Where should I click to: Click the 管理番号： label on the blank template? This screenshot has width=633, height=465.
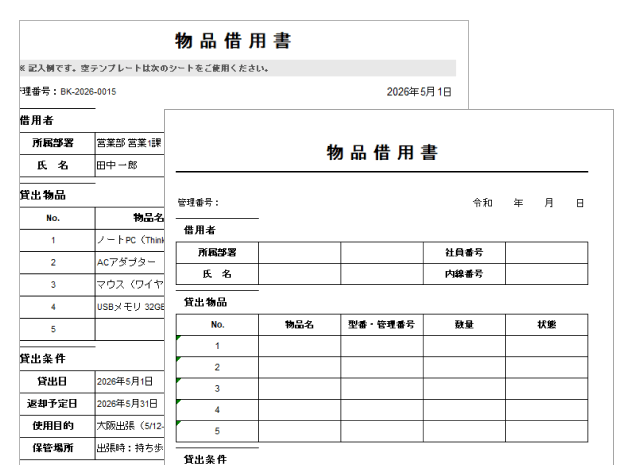pos(198,203)
